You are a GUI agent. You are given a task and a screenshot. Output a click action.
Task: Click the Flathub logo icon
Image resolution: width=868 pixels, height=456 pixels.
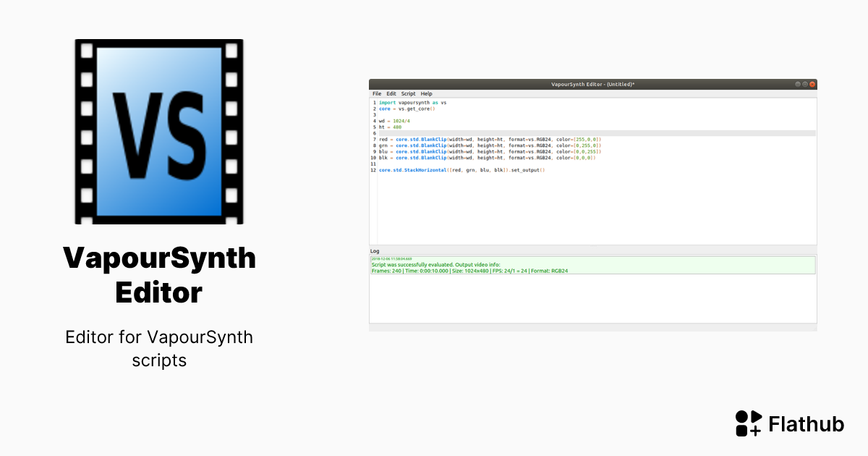(x=749, y=423)
